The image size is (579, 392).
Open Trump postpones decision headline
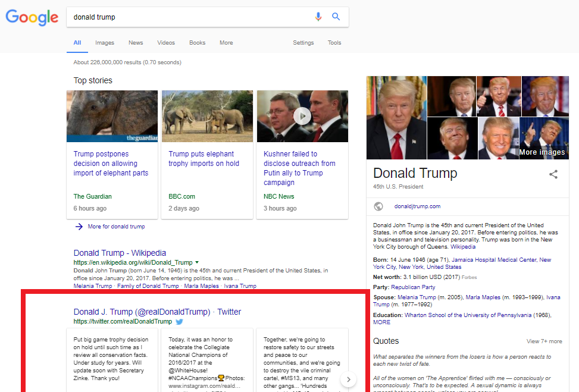[x=111, y=164]
